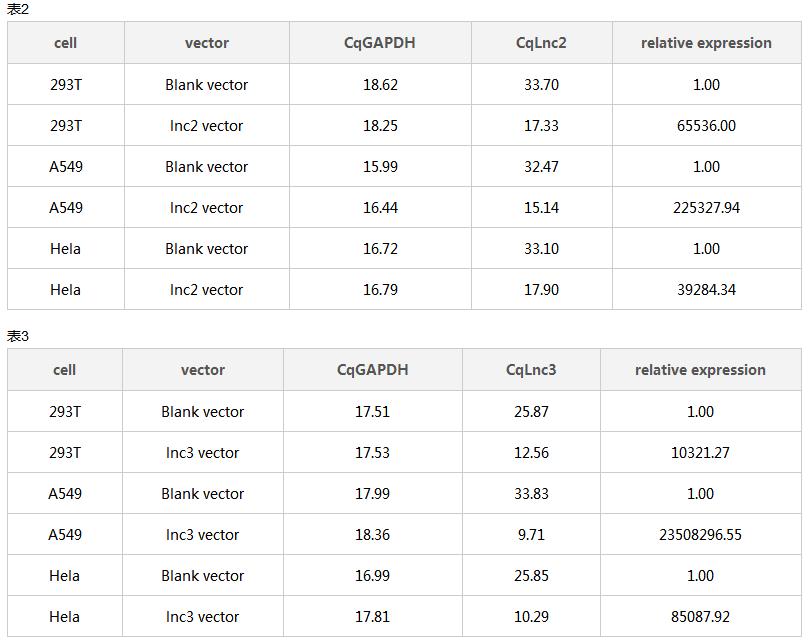Viewport: 810px width, 644px height.
Task: Select the cell with value 85087.92
Action: pos(700,617)
